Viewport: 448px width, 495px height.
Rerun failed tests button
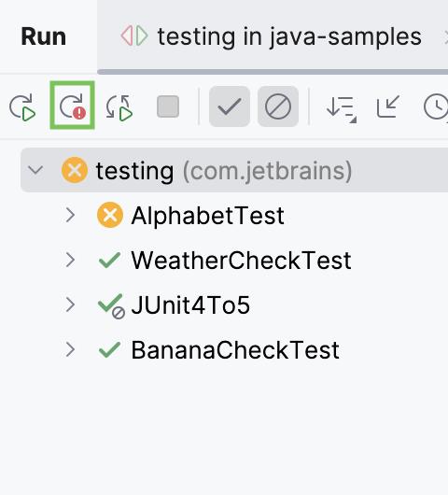tap(72, 106)
